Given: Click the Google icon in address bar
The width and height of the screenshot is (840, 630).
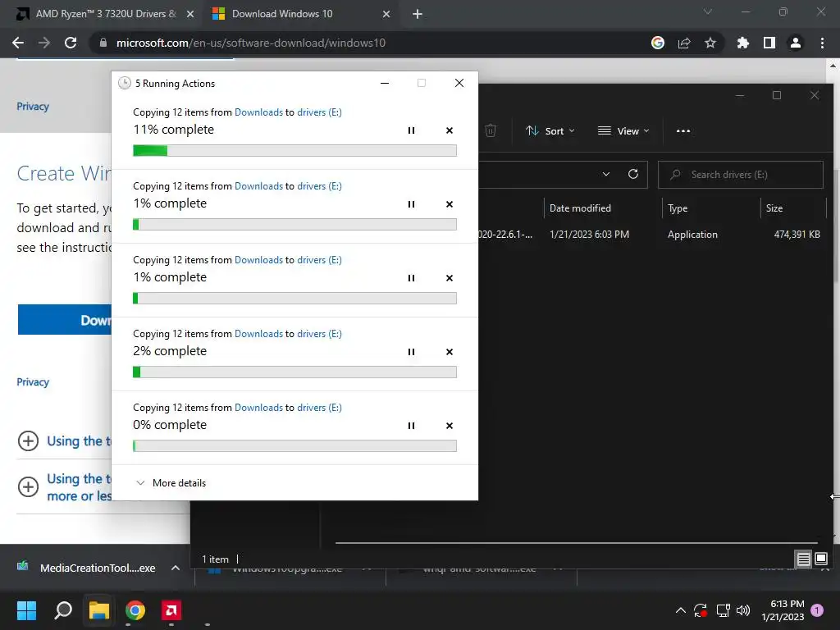Looking at the screenshot, I should tap(658, 43).
